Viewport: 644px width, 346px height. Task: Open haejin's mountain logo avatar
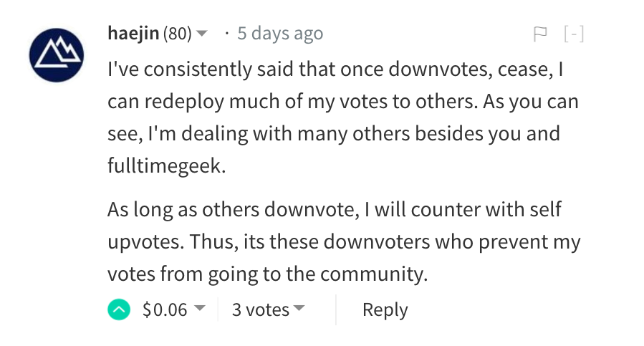click(57, 55)
